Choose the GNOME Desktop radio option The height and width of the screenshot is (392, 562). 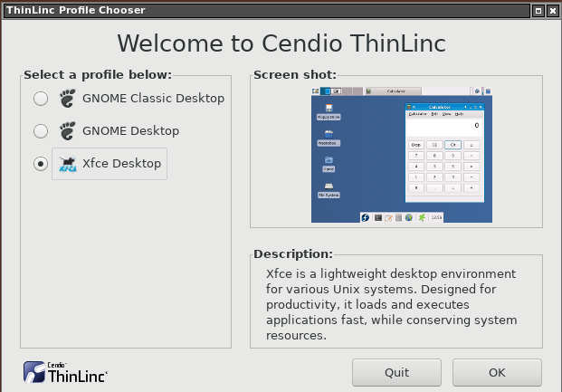coord(40,130)
